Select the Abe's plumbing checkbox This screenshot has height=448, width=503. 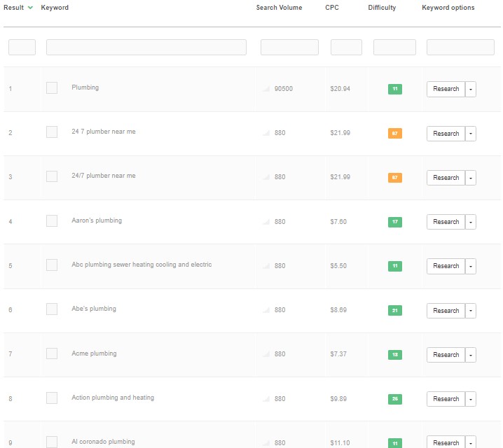pos(52,309)
